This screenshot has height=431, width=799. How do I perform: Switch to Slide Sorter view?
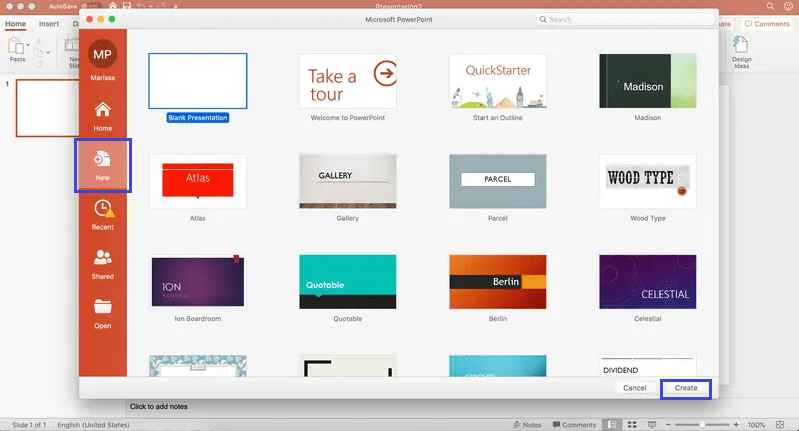coord(632,424)
